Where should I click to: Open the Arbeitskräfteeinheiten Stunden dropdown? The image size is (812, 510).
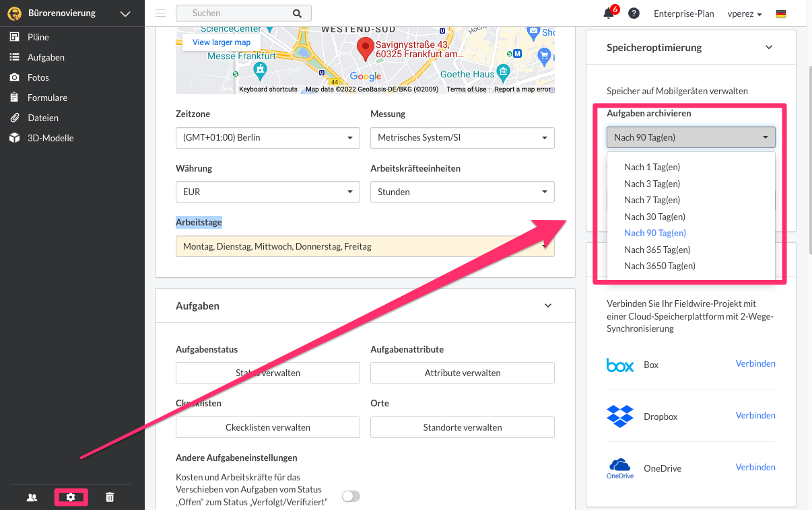tap(462, 192)
